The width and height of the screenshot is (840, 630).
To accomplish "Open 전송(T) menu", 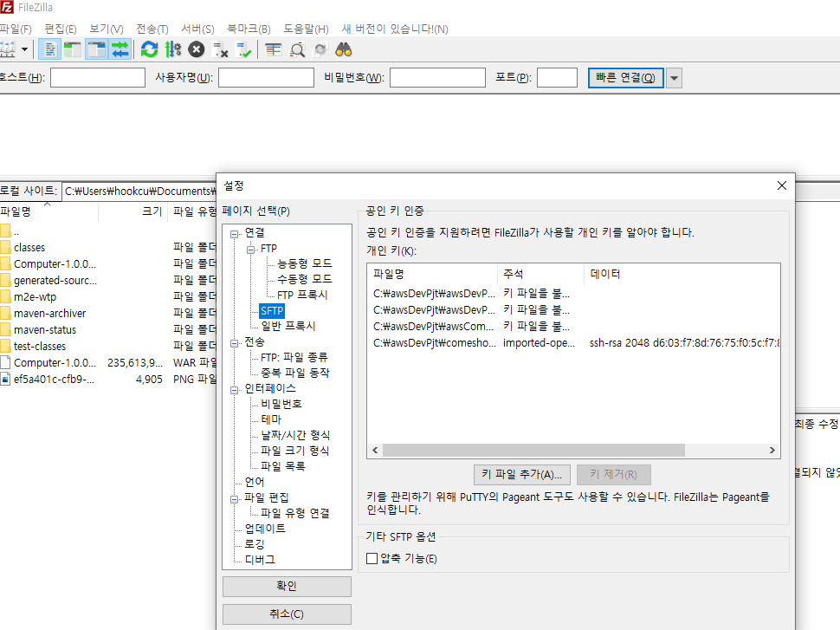I will point(152,29).
